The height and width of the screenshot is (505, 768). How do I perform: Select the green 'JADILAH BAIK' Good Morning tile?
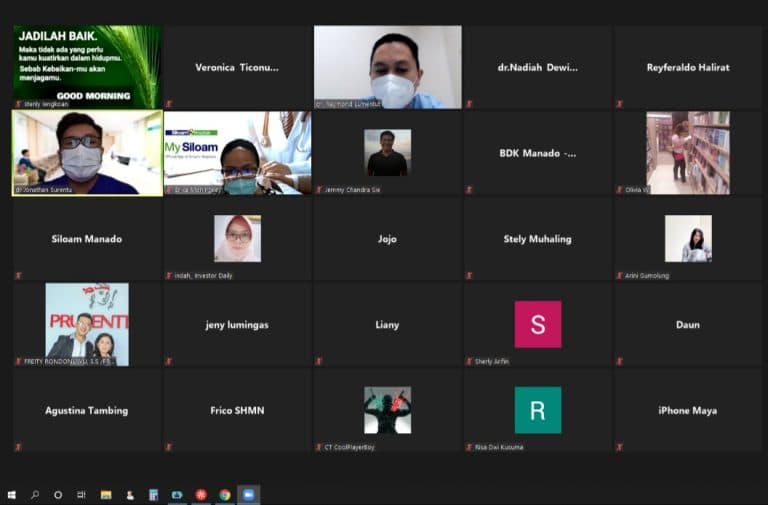[x=88, y=67]
